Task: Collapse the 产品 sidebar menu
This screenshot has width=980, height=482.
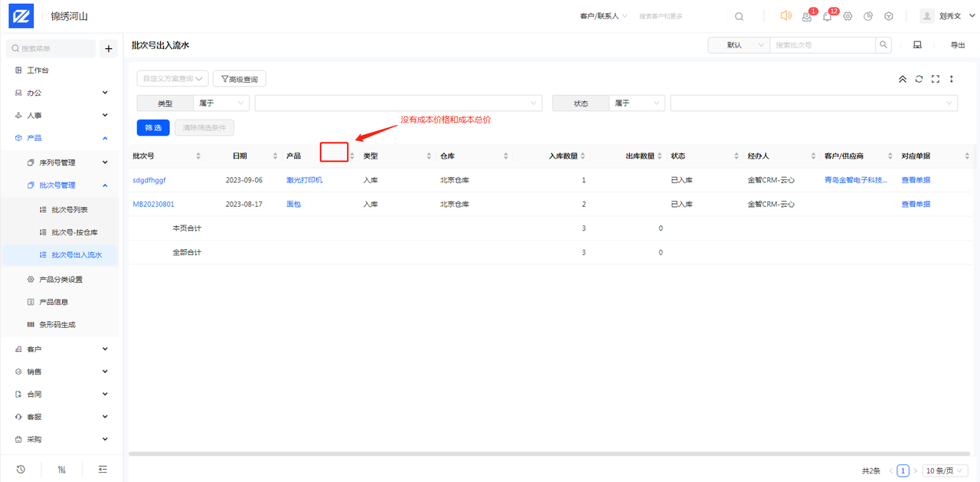Action: 61,138
